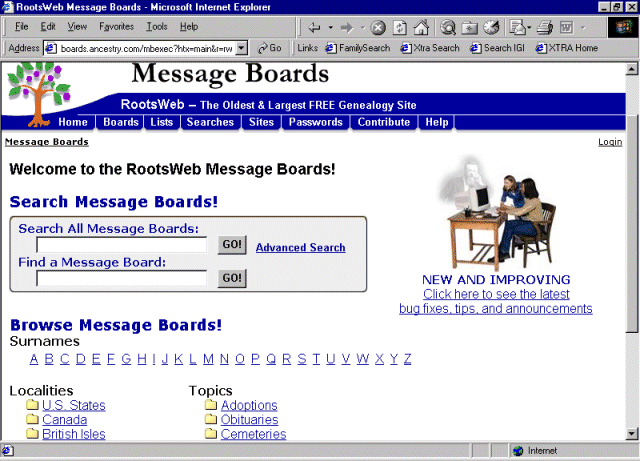
Task: Click the Login link
Action: click(x=610, y=142)
